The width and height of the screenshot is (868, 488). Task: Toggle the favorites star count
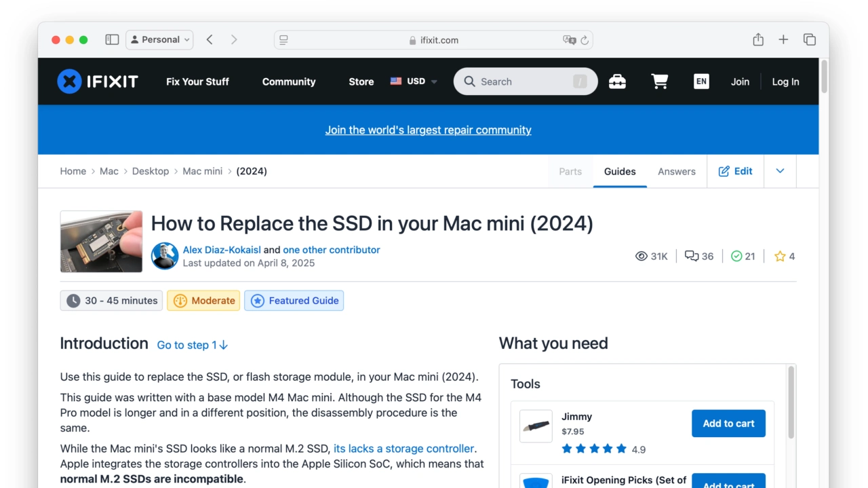pyautogui.click(x=785, y=256)
